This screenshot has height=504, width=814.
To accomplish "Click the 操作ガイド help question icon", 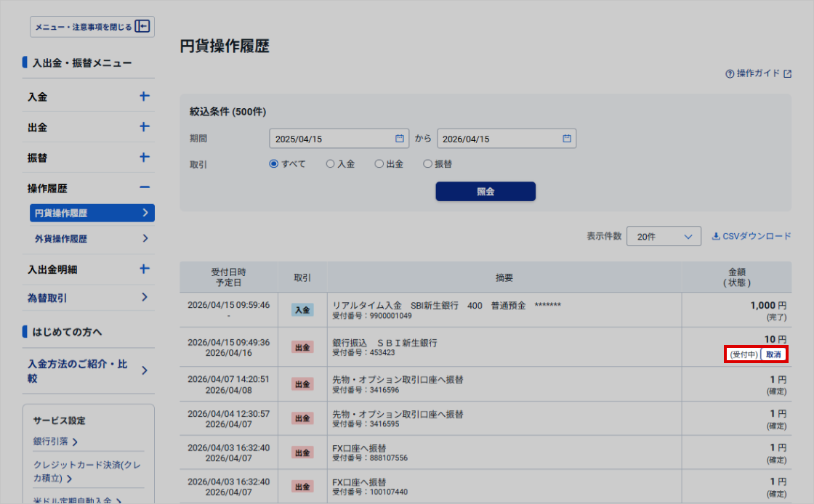I will (x=730, y=74).
